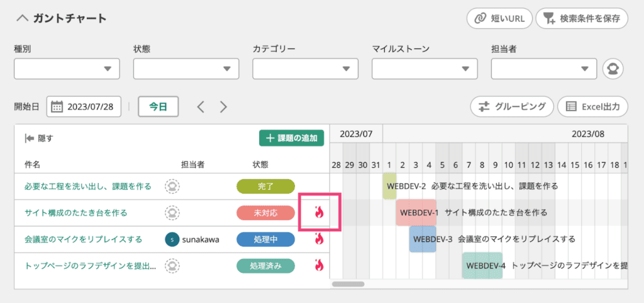This screenshot has width=644, height=303.
Task: Click 課題の追加 button
Action: 291,138
